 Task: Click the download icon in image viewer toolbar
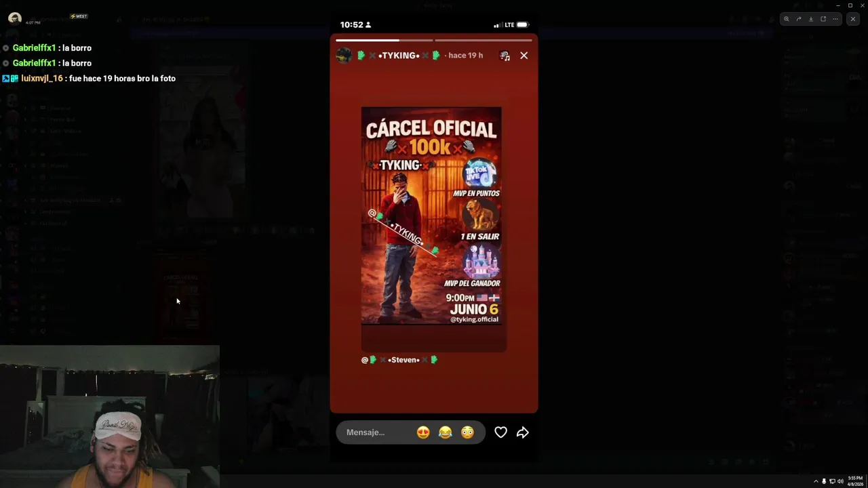click(811, 19)
